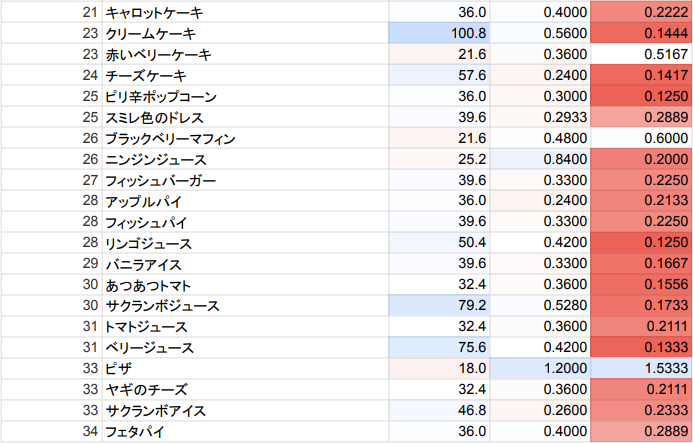Screen dimensions: 693x443
Task: Click the バニラアイス name cell
Action: point(152,263)
